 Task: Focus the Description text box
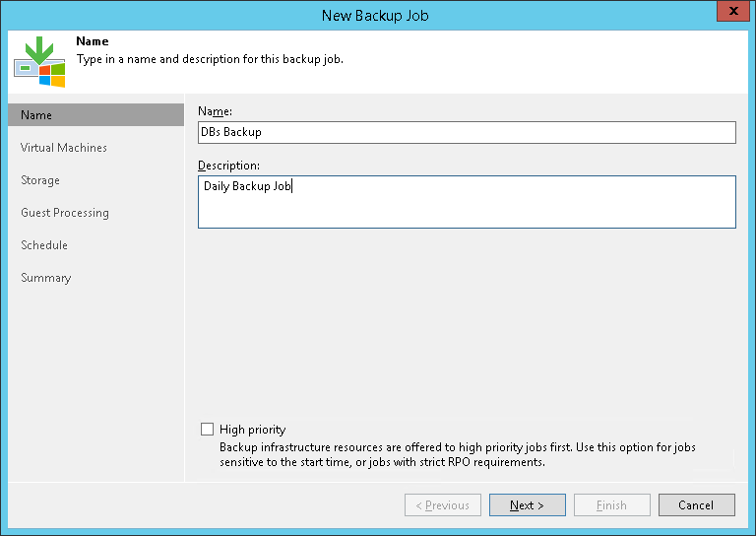coord(467,202)
